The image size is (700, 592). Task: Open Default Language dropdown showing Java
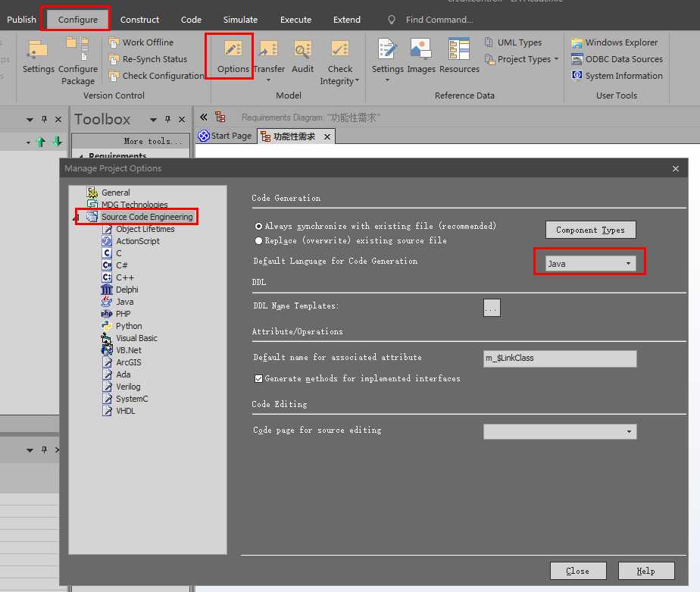click(590, 263)
